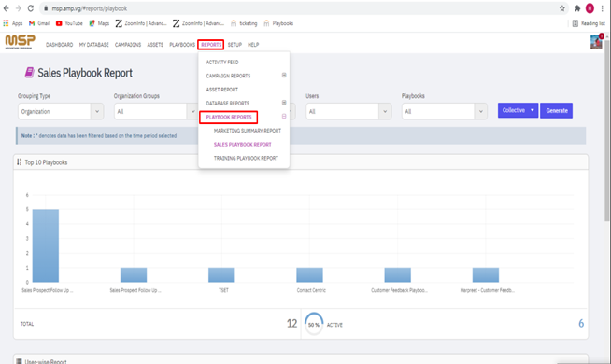Open second ZoomInfo bookmark
This screenshot has width=611, height=364.
198,23
